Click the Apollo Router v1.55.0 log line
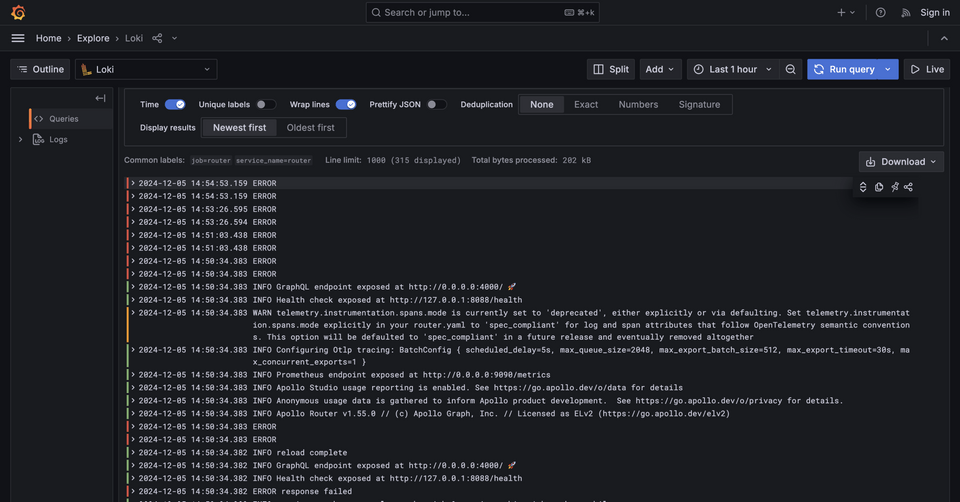 (491, 413)
